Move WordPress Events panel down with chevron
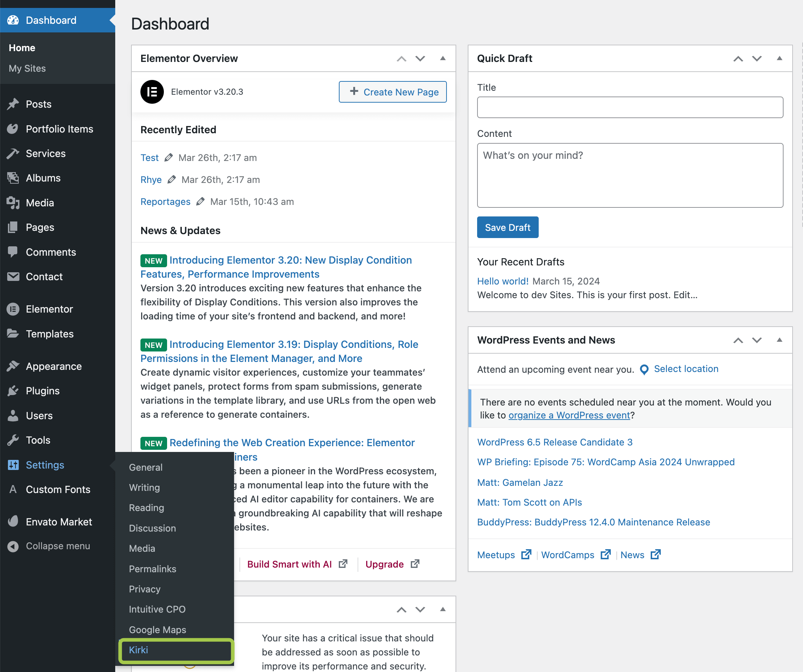This screenshot has height=672, width=803. click(x=757, y=340)
